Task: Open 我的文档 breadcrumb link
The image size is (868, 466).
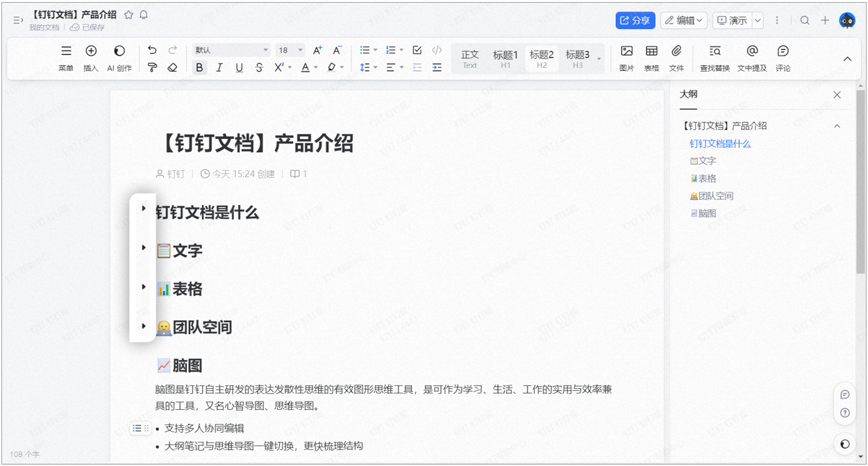Action: (44, 27)
